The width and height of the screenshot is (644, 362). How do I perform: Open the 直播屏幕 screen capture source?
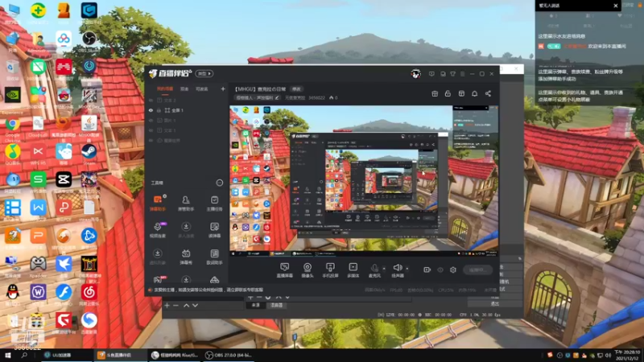tap(284, 270)
